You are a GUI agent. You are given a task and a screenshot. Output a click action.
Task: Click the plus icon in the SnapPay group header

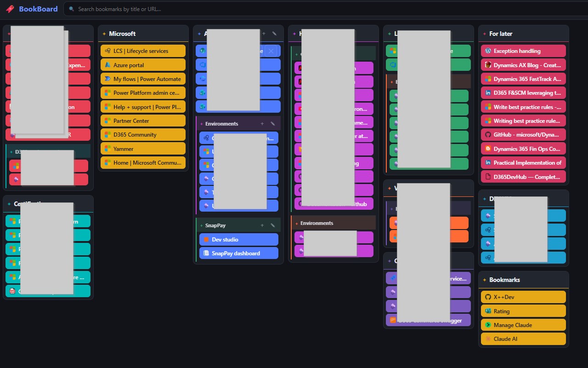[x=262, y=225]
